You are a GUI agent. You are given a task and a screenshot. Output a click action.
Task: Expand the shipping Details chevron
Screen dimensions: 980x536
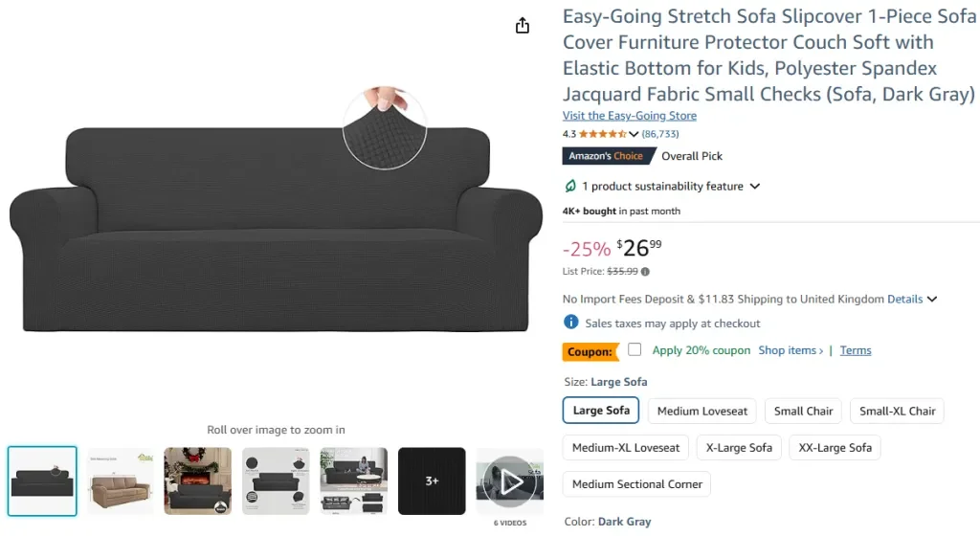click(x=932, y=300)
